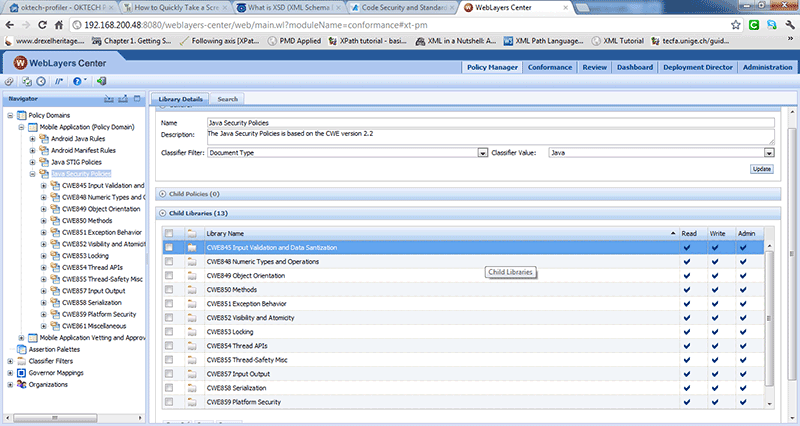Image resolution: width=800 pixels, height=426 pixels.
Task: Expand the Android Java Rules node
Action: click(33, 139)
